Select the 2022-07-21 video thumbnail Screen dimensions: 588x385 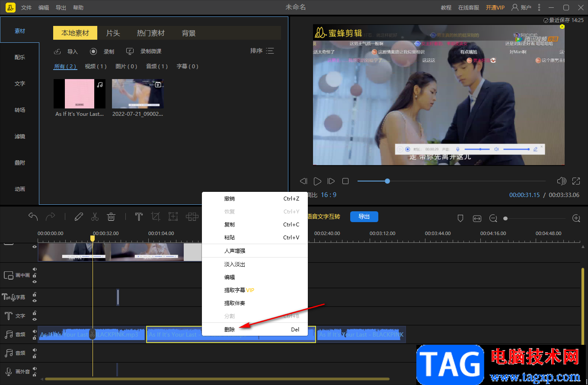[137, 93]
